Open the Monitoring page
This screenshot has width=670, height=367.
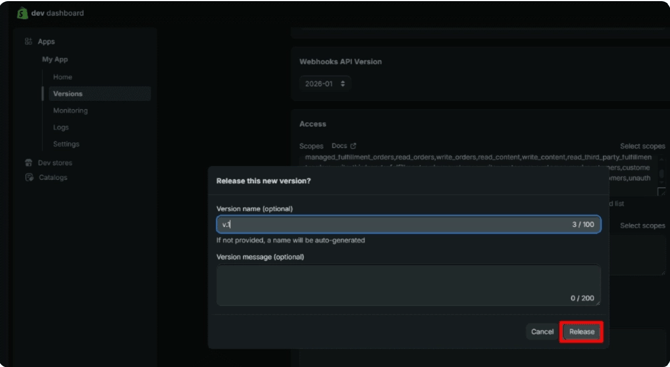pos(71,110)
